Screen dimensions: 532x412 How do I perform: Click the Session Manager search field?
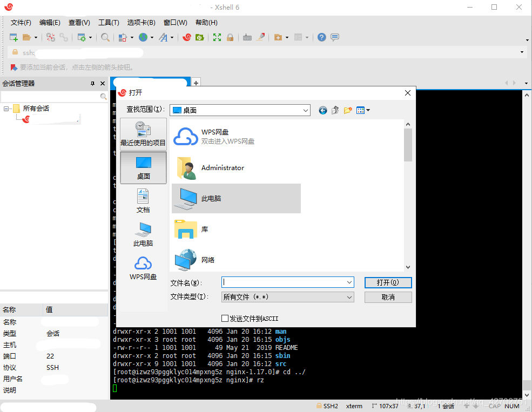[x=51, y=97]
